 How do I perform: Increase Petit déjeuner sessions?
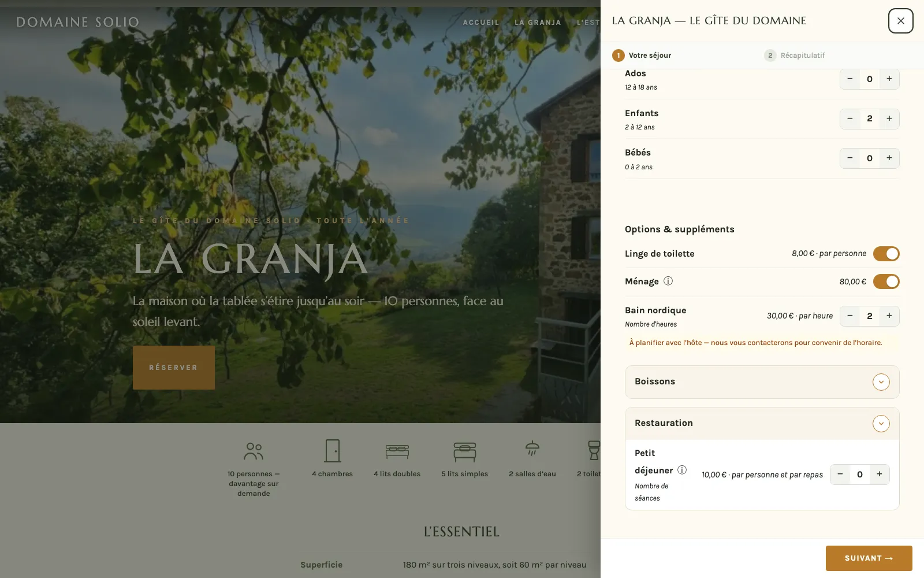point(880,475)
